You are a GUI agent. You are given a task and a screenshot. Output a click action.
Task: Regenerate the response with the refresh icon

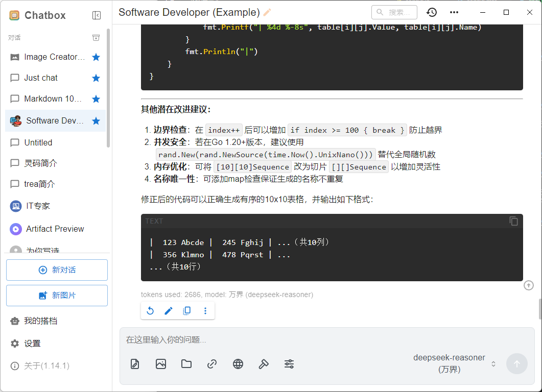(150, 310)
